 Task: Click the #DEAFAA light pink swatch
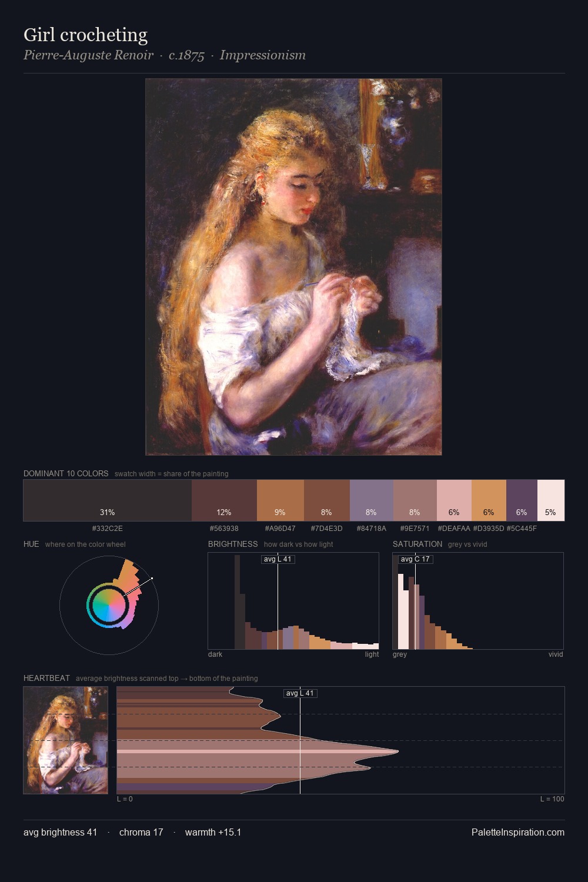click(x=454, y=500)
